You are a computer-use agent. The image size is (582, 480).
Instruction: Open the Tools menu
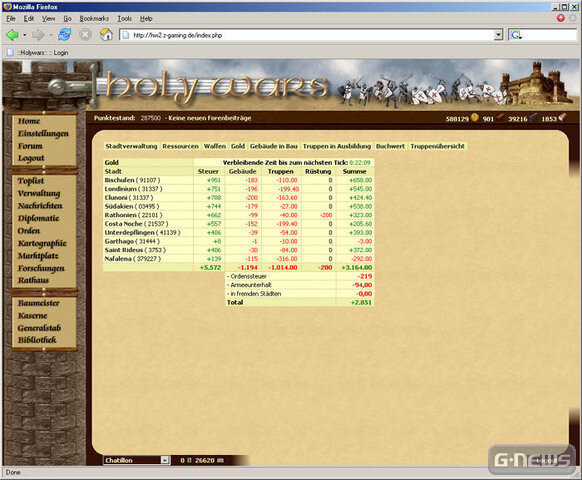point(124,19)
